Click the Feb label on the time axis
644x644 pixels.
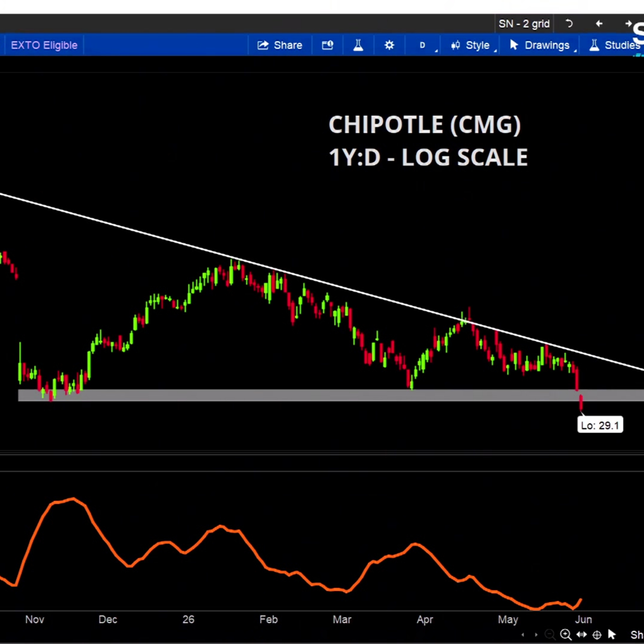pyautogui.click(x=269, y=619)
